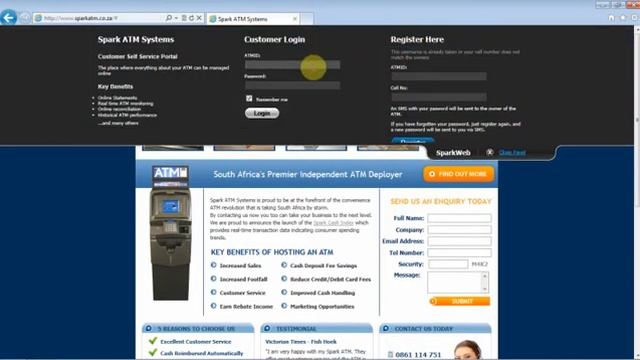Screen dimensions: 640x360
Task: Click the Email Address enquiry field
Action: pos(459,241)
